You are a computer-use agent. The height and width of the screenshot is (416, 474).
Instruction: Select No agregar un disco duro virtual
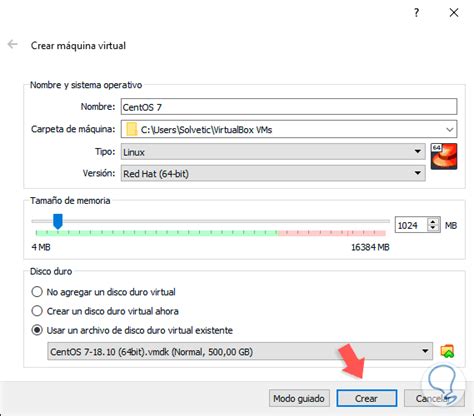point(37,292)
